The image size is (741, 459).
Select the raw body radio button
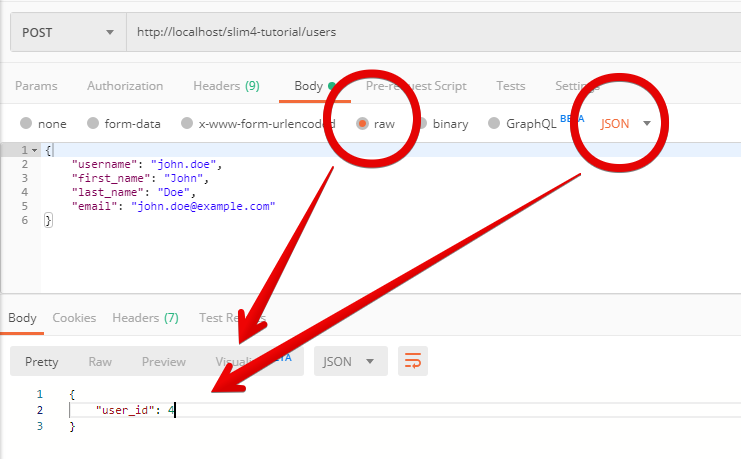click(362, 124)
